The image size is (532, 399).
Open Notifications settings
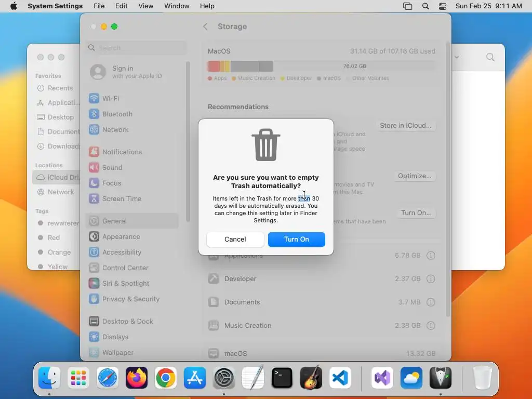click(x=132, y=152)
